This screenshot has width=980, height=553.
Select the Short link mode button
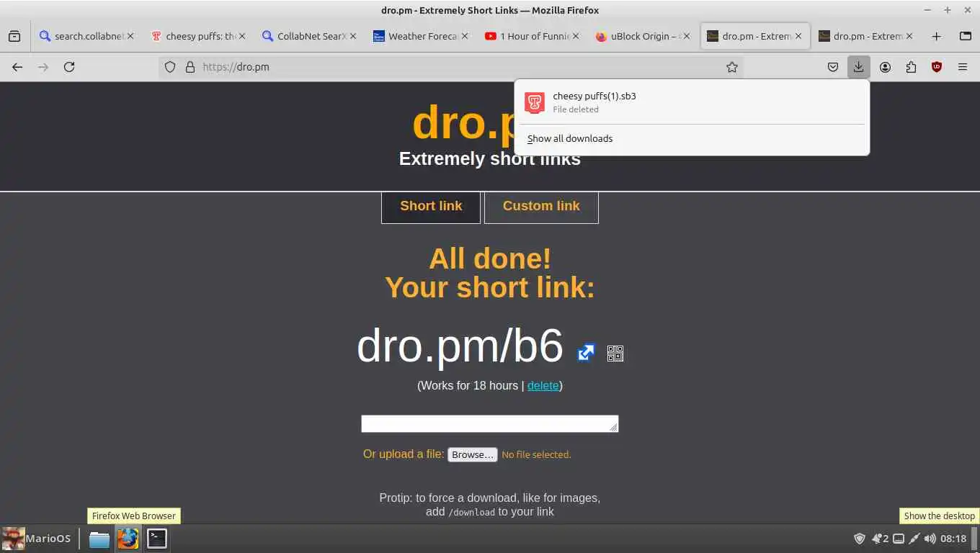(x=431, y=207)
